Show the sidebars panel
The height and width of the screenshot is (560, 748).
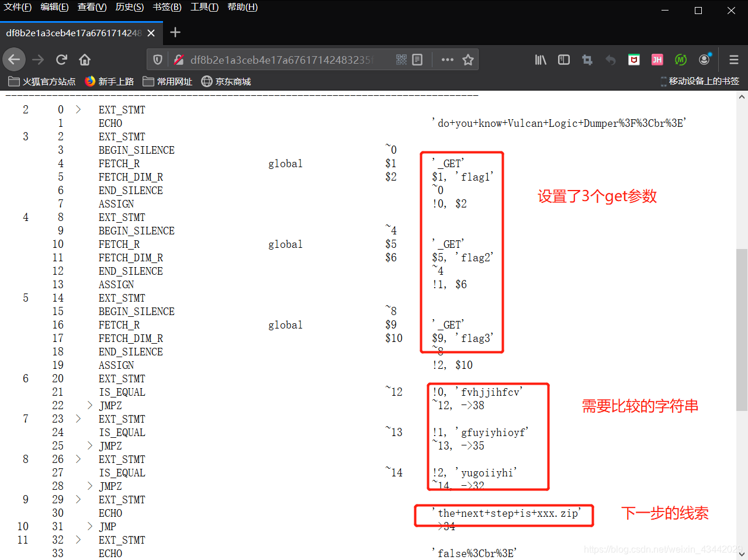point(564,60)
